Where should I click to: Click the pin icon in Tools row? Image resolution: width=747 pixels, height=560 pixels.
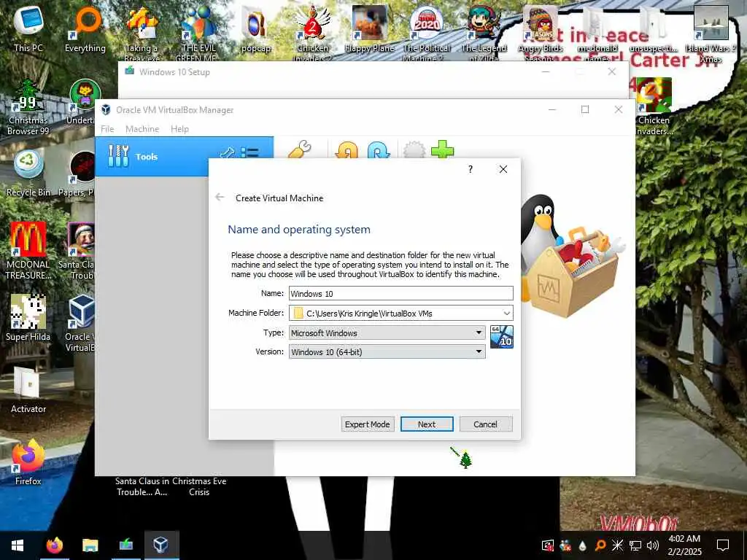(x=228, y=153)
